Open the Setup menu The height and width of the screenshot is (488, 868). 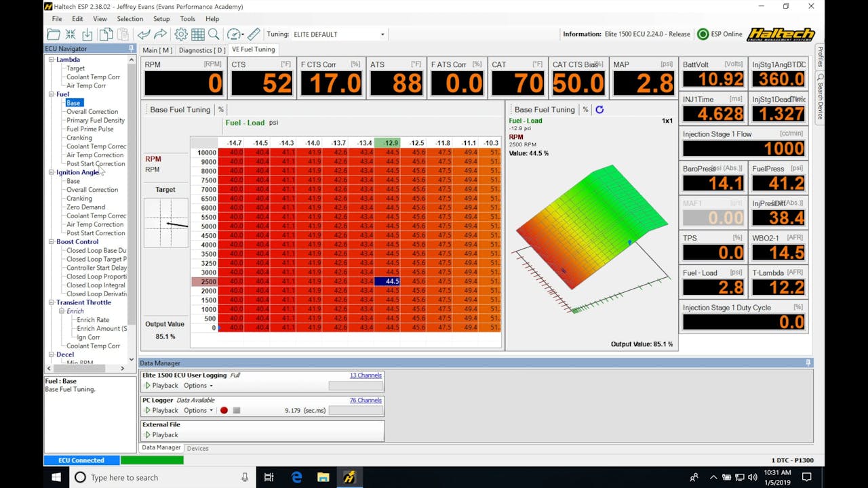point(161,19)
